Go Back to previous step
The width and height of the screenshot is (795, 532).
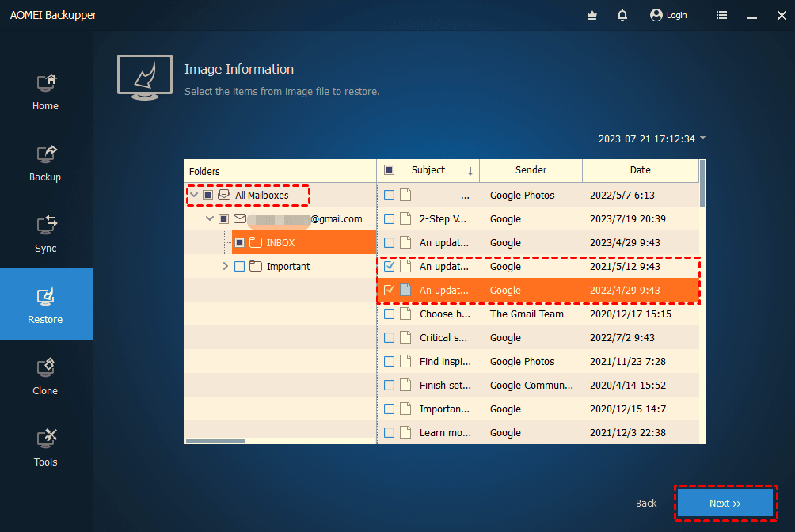tap(646, 503)
